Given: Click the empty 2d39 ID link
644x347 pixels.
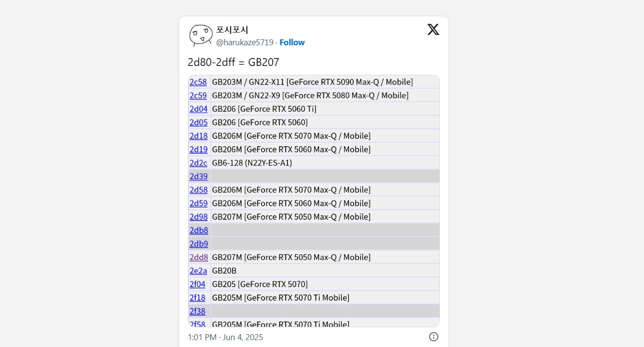Looking at the screenshot, I should coord(198,176).
